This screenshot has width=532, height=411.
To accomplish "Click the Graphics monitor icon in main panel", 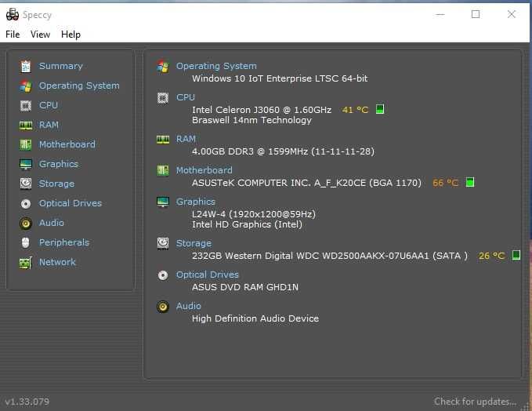I will (x=163, y=202).
